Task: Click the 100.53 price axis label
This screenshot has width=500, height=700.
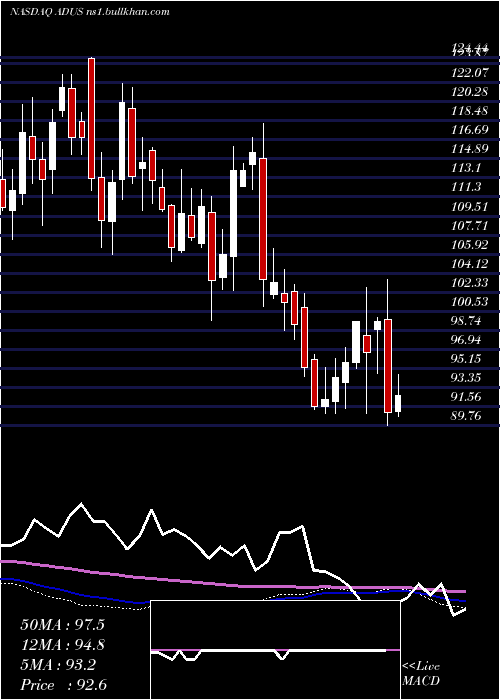Action: [471, 302]
